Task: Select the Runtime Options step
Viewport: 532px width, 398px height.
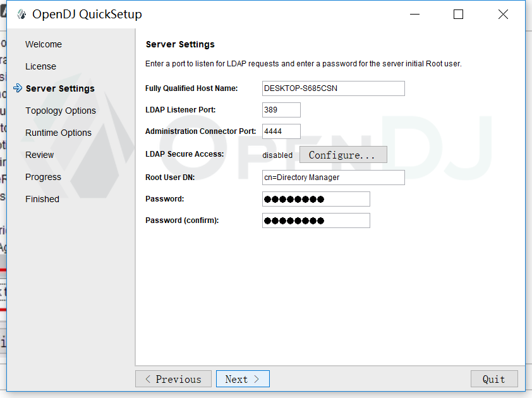Action: (x=58, y=133)
